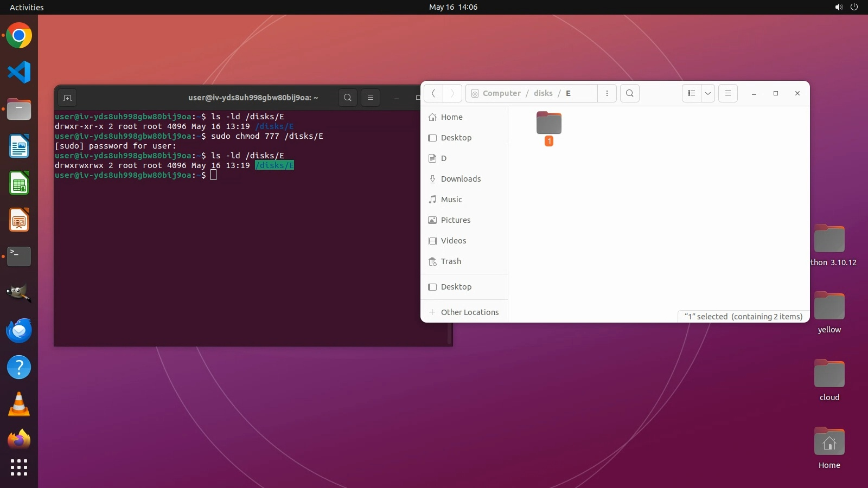Add a new terminal tab
The height and width of the screenshot is (488, 868).
tap(67, 98)
